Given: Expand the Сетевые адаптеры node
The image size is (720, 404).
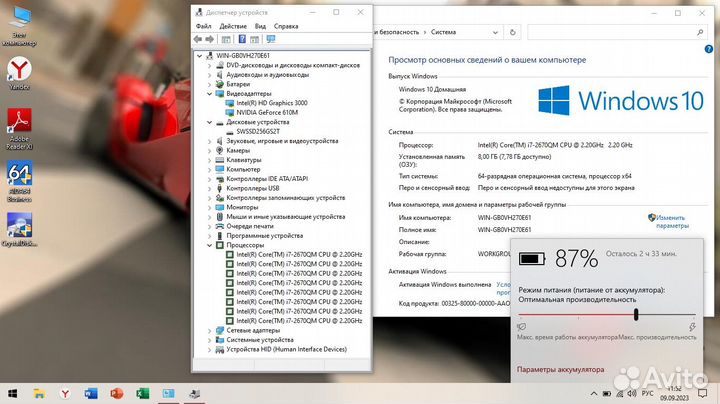Looking at the screenshot, I should coord(210,330).
